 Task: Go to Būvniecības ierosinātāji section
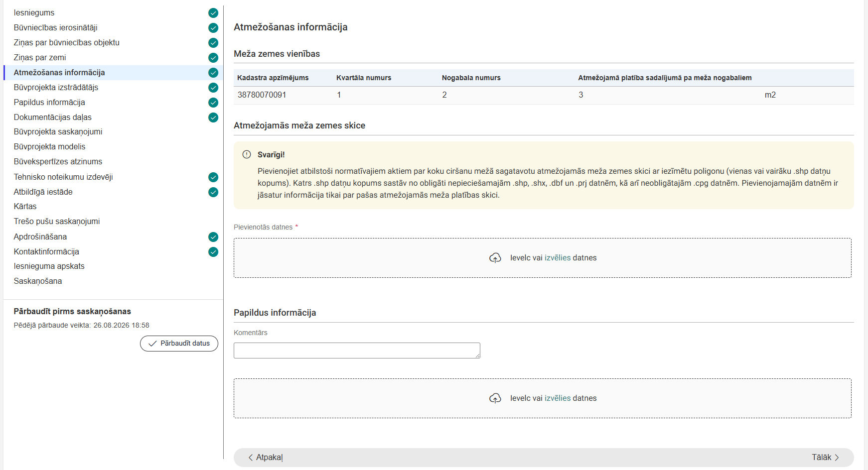(x=56, y=28)
